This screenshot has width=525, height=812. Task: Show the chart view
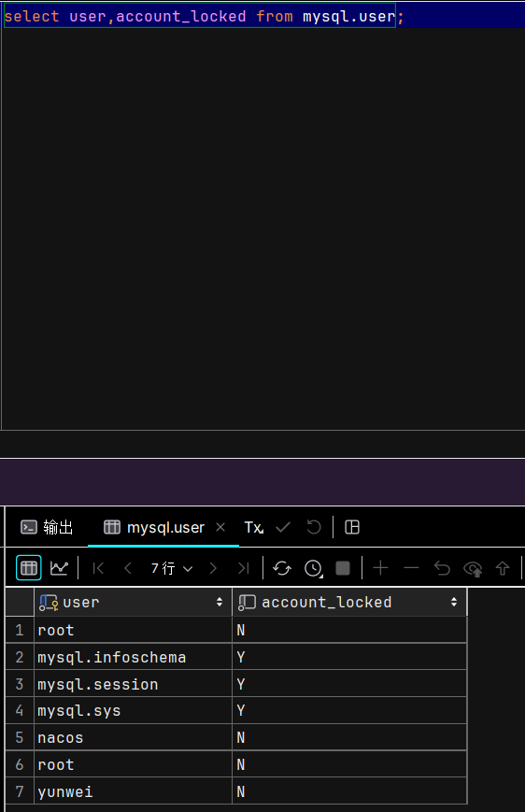point(59,568)
